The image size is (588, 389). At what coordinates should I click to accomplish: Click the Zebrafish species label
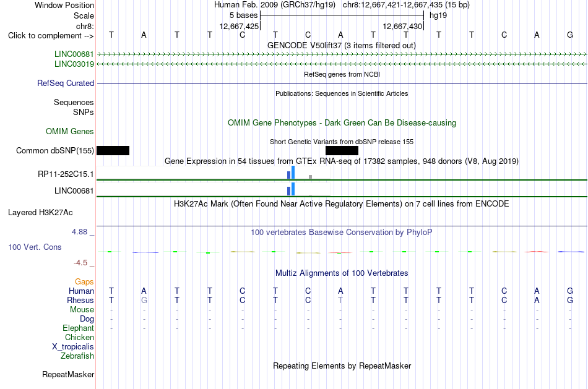coord(77,356)
